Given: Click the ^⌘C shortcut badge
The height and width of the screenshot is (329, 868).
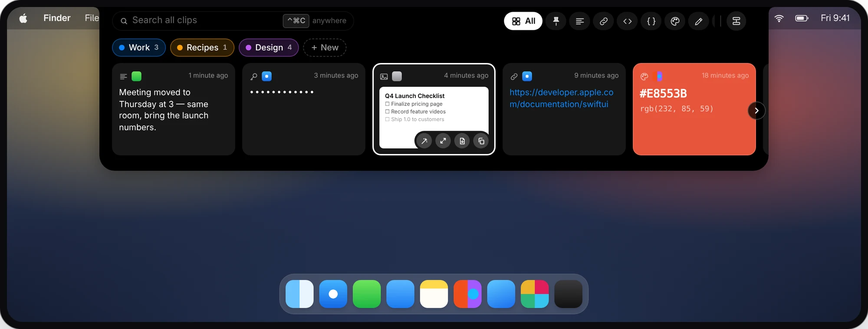Looking at the screenshot, I should [x=296, y=20].
